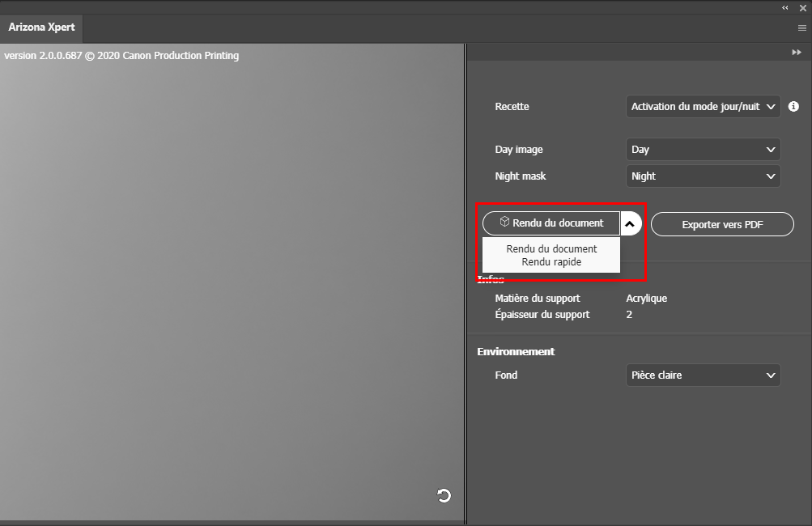This screenshot has height=526, width=812.
Task: Click the Fond label
Action: tap(506, 375)
